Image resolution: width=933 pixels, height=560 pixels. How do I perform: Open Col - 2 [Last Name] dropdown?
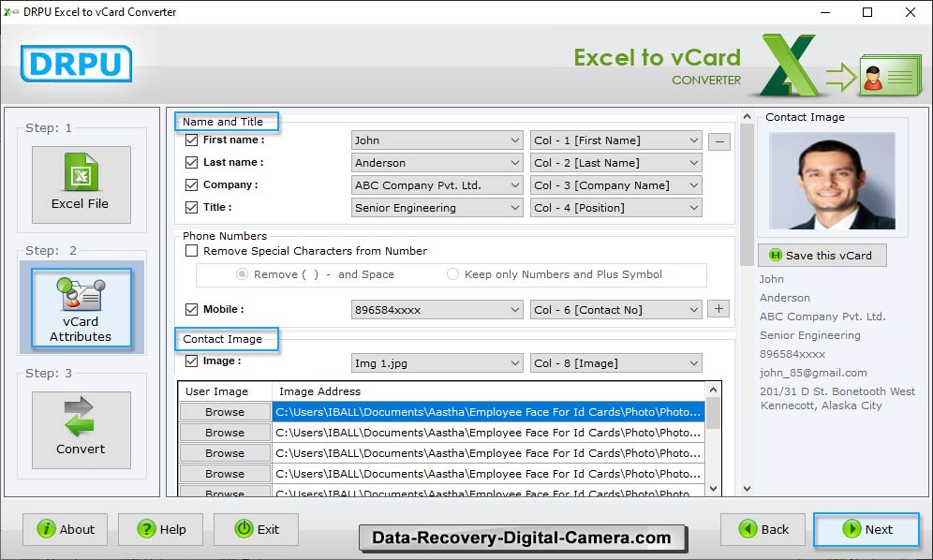[615, 163]
